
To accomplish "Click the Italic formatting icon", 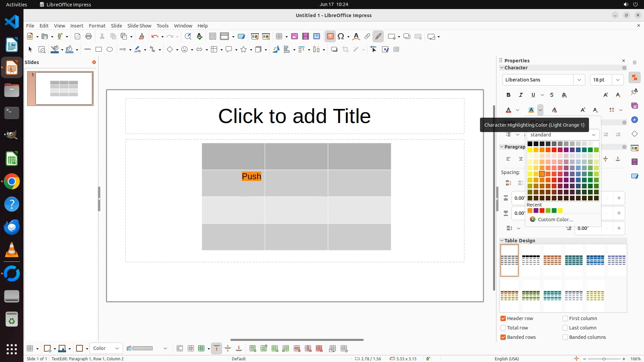I will [521, 95].
